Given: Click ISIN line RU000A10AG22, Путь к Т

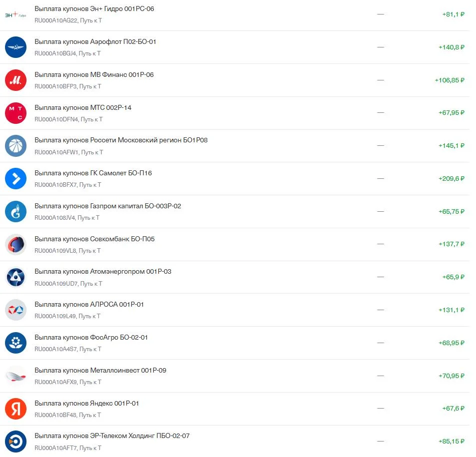Looking at the screenshot, I should 68,20.
